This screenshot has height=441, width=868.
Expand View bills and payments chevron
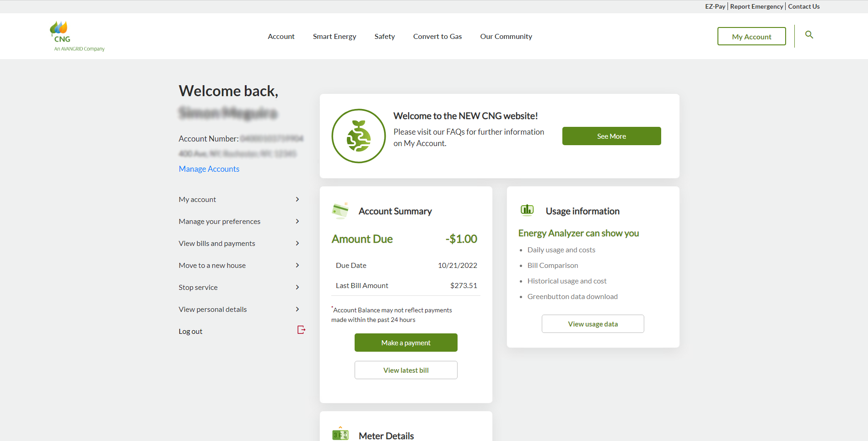[x=297, y=243]
